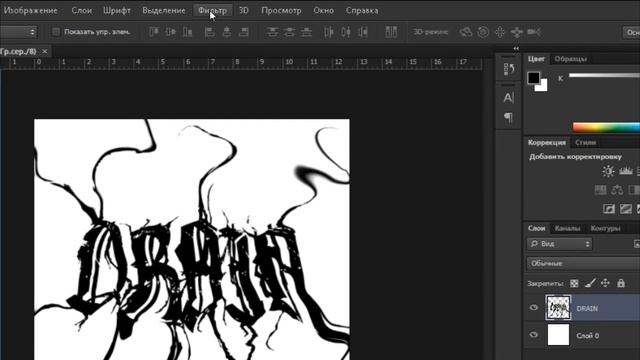Hide the DRAIN layer eye icon

pos(533,308)
